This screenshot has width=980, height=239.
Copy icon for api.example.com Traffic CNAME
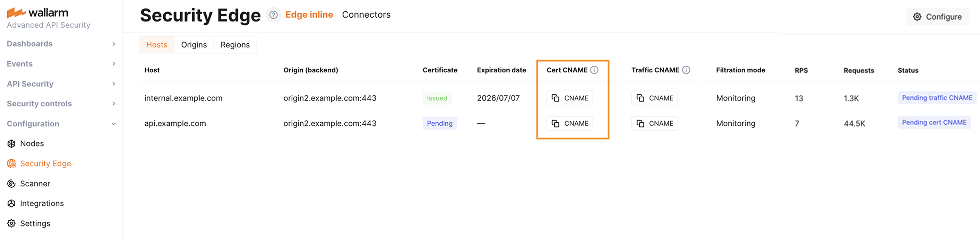(640, 124)
